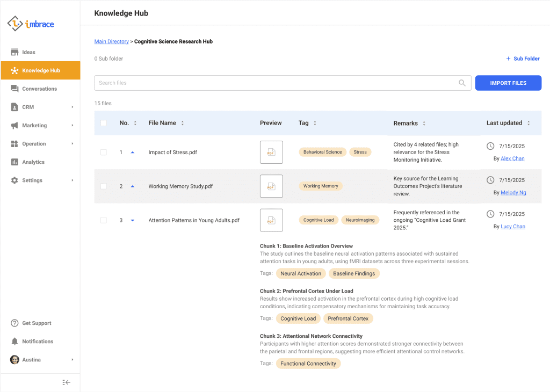Open PDF preview for Impact of Stress.pdf
The width and height of the screenshot is (550, 392).
click(x=271, y=152)
